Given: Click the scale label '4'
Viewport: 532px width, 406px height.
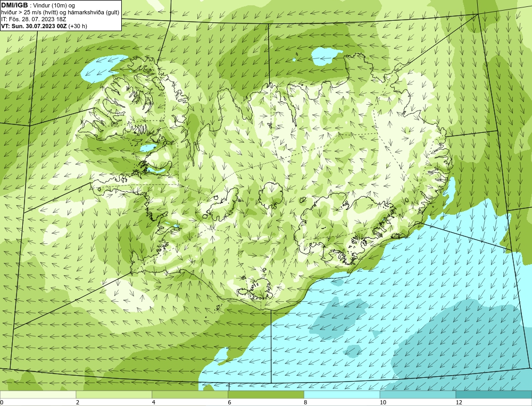Looking at the screenshot, I should (154, 402).
